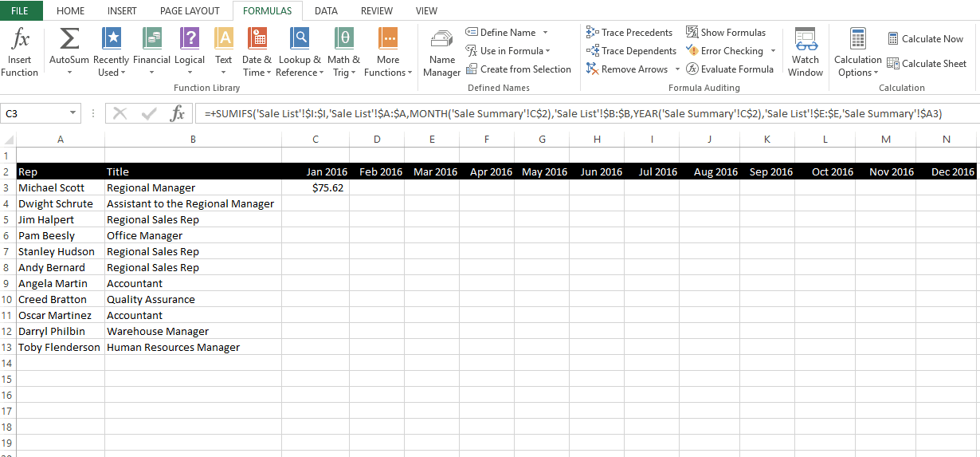Open Recently Used functions star icon
This screenshot has width=980, height=457.
click(111, 38)
